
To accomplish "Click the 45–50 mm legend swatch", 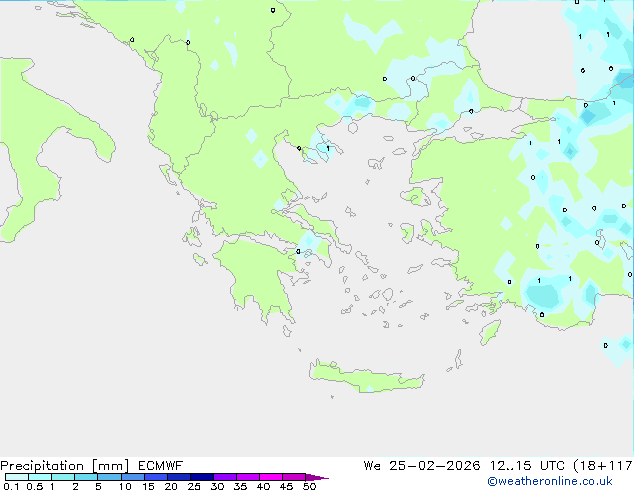I will pos(294,477).
